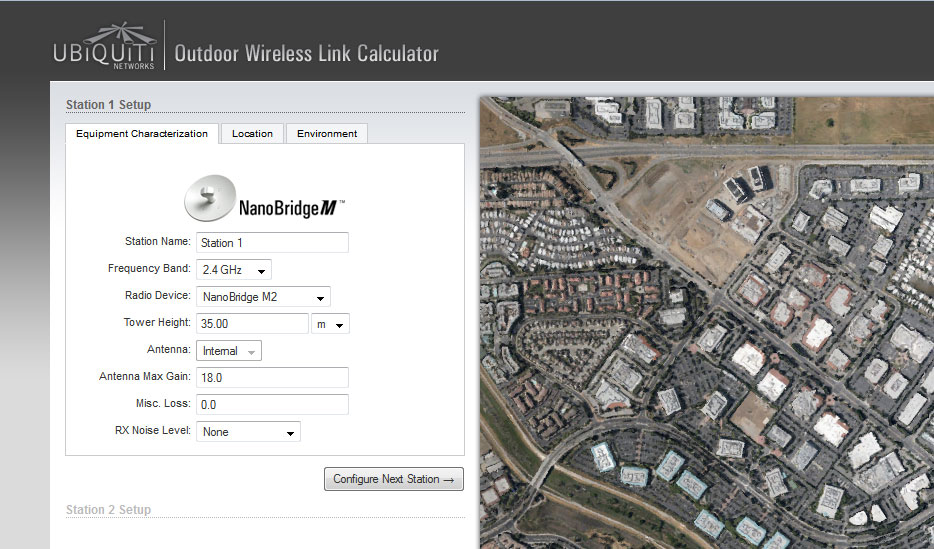Click the satellite map view
The height and width of the screenshot is (549, 934).
(x=706, y=322)
